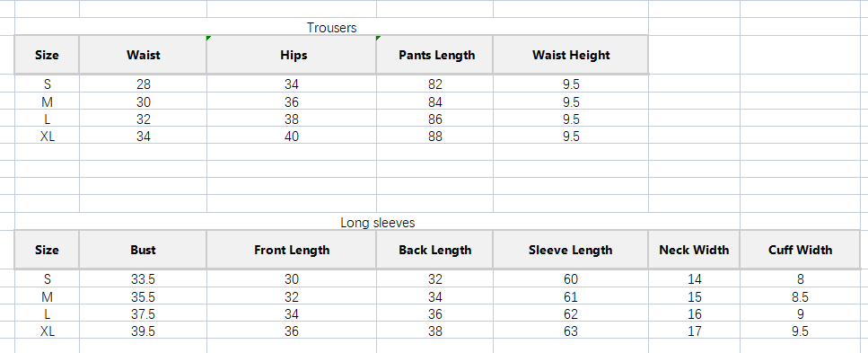The height and width of the screenshot is (353, 868).
Task: Select the Trousers title cell
Action: [331, 27]
